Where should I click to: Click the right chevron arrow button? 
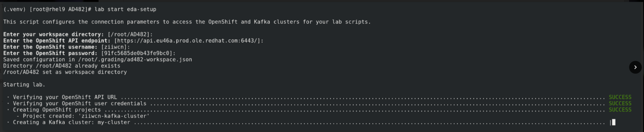(635, 67)
